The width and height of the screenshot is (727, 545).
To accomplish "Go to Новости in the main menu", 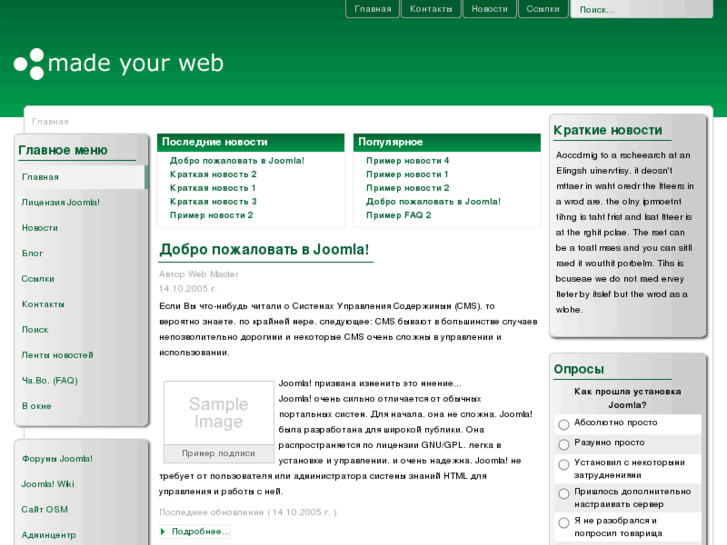I will [x=40, y=228].
